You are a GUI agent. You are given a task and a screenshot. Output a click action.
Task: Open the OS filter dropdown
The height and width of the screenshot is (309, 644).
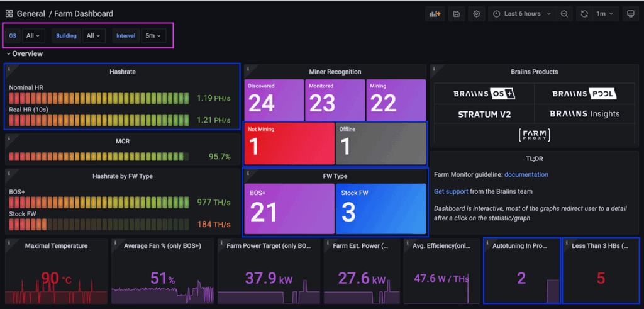33,36
